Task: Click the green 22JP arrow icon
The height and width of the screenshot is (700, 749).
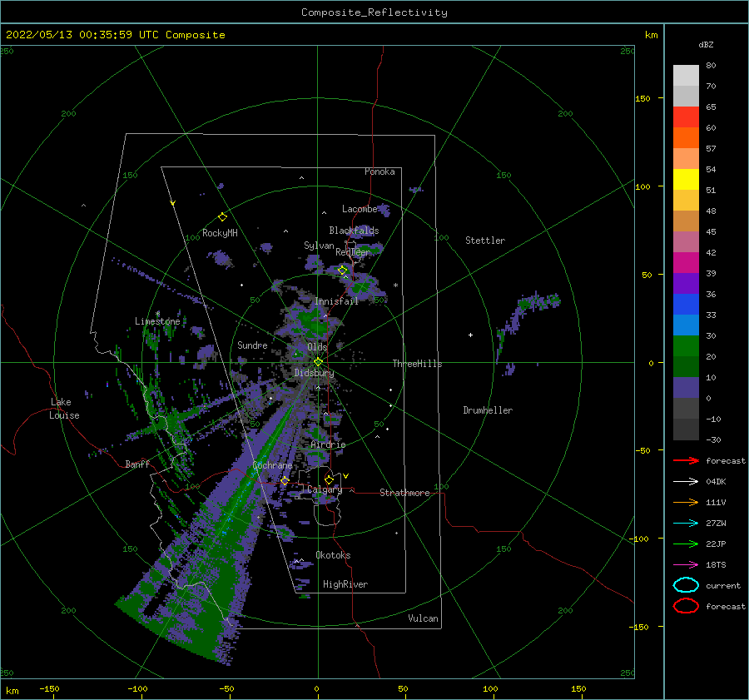Action: coord(686,544)
